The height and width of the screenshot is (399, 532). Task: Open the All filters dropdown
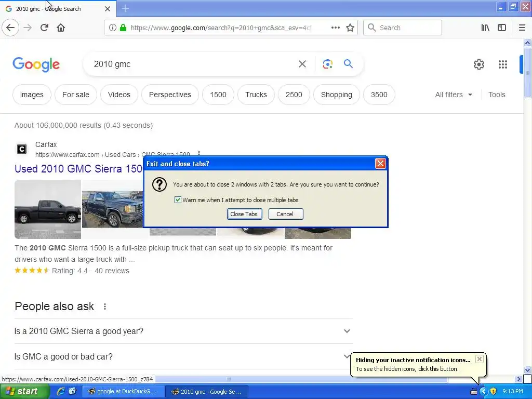point(454,95)
